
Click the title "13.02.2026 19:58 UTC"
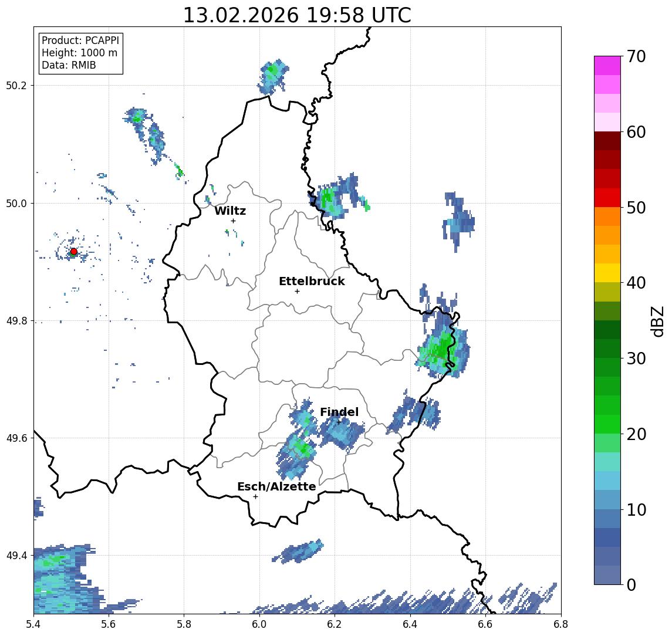[297, 15]
